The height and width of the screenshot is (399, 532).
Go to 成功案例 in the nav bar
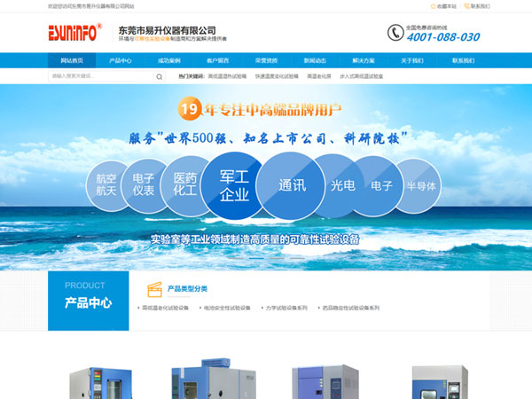pyautogui.click(x=169, y=60)
